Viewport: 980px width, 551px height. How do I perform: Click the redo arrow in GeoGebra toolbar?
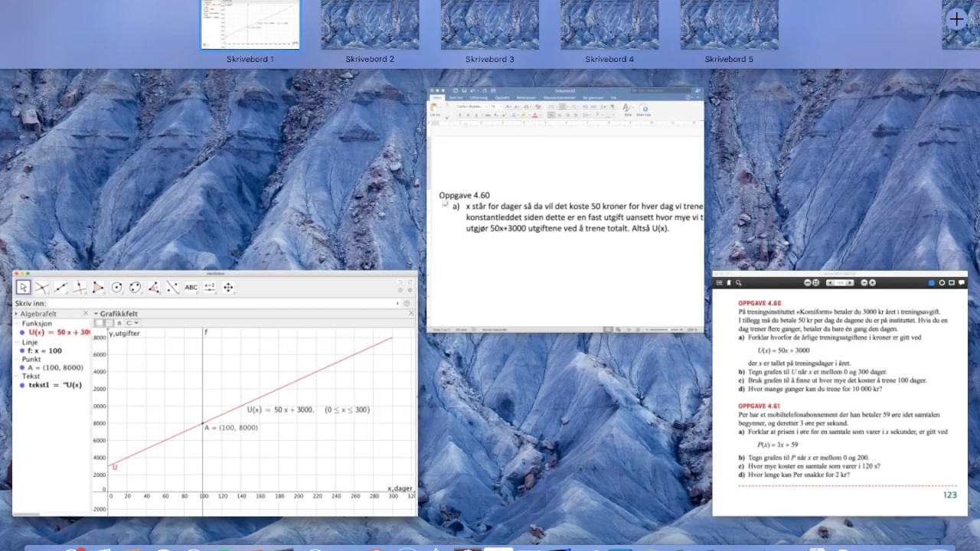410,282
